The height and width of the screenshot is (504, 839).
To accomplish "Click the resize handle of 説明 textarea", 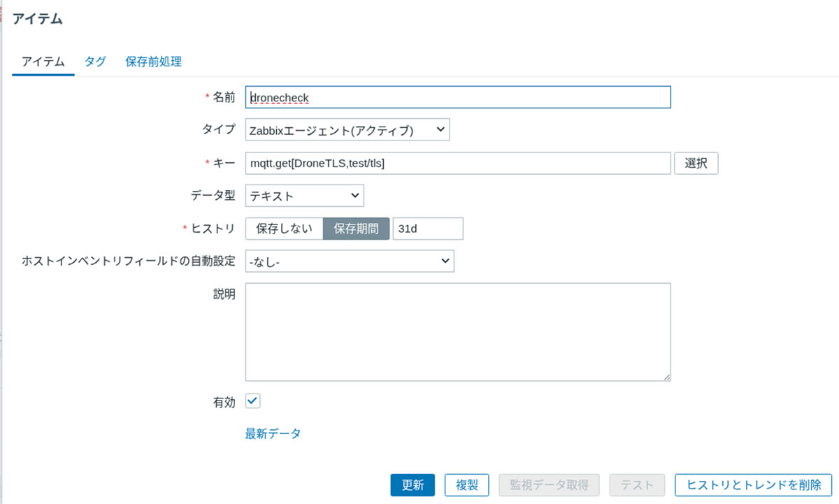I will point(666,377).
